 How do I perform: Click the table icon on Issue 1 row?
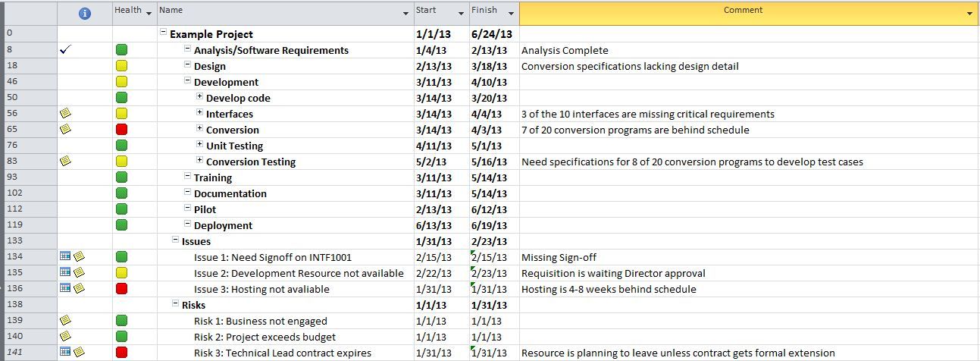point(65,257)
